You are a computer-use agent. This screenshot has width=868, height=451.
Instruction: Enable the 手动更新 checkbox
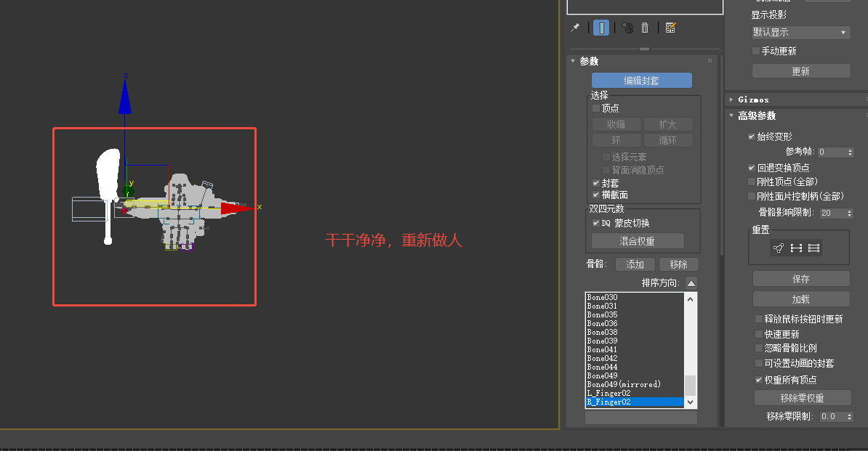(755, 51)
